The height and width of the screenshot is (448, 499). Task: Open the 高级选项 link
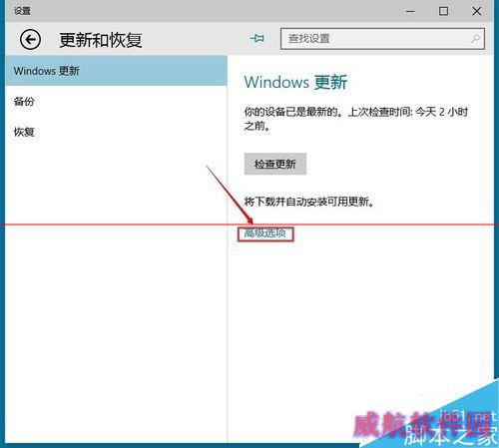pyautogui.click(x=265, y=233)
